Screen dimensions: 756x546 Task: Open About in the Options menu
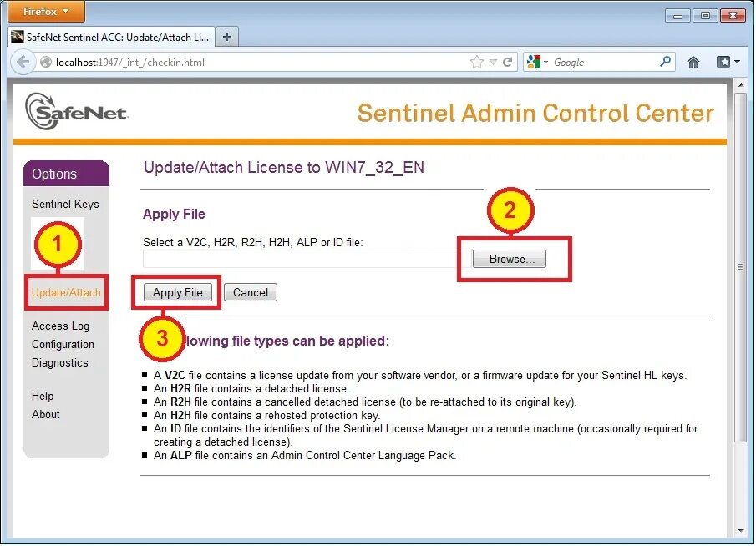[x=45, y=414]
